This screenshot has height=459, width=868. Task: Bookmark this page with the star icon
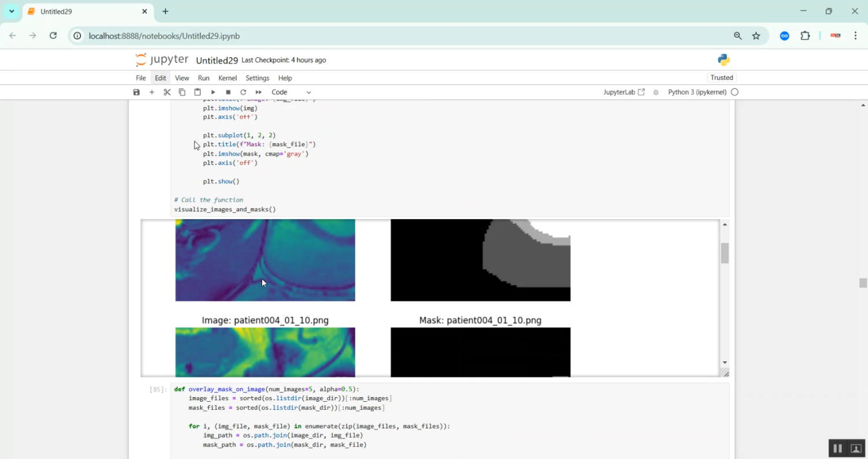pos(756,36)
